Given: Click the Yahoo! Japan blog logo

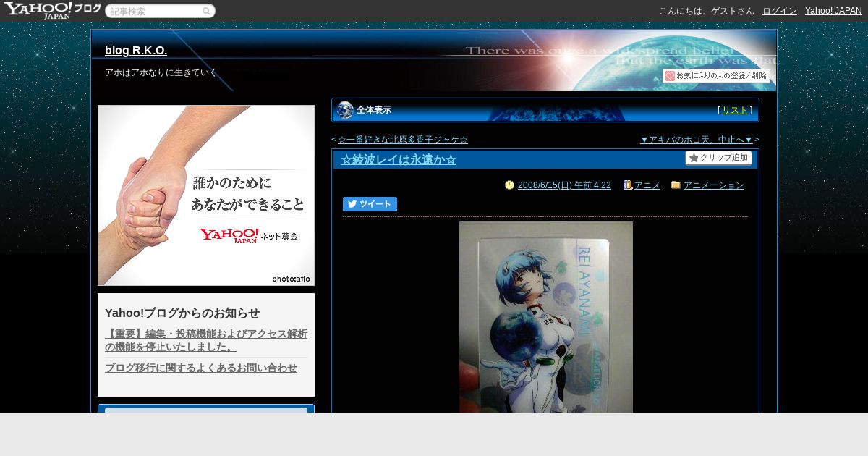Looking at the screenshot, I should click(52, 10).
